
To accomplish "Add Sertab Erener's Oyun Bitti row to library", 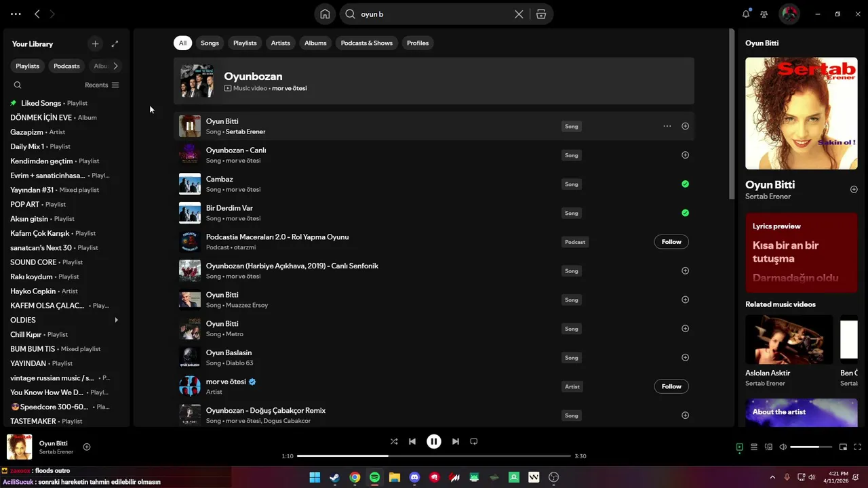I will (685, 126).
